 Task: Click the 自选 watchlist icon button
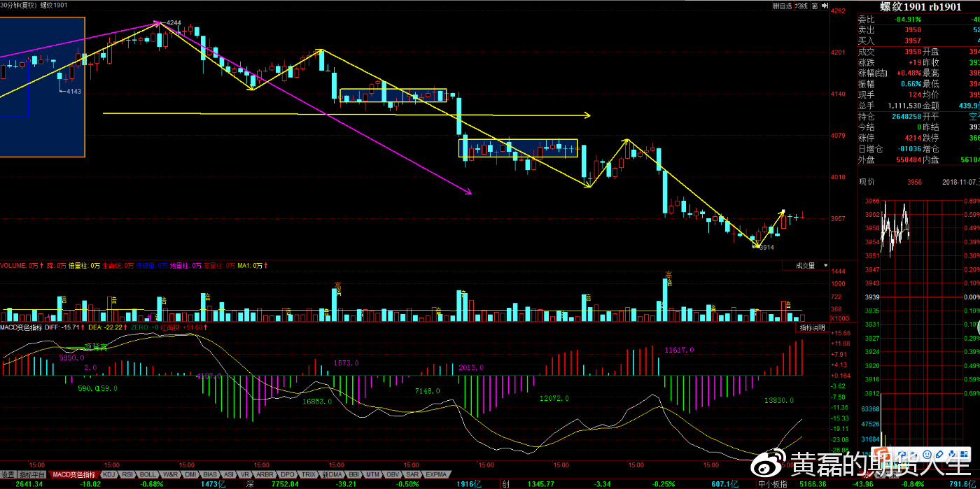(x=783, y=6)
